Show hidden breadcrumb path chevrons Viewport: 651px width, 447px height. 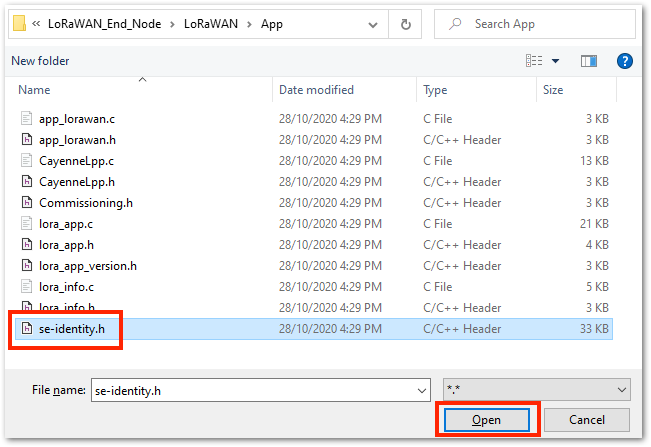pyautogui.click(x=36, y=24)
